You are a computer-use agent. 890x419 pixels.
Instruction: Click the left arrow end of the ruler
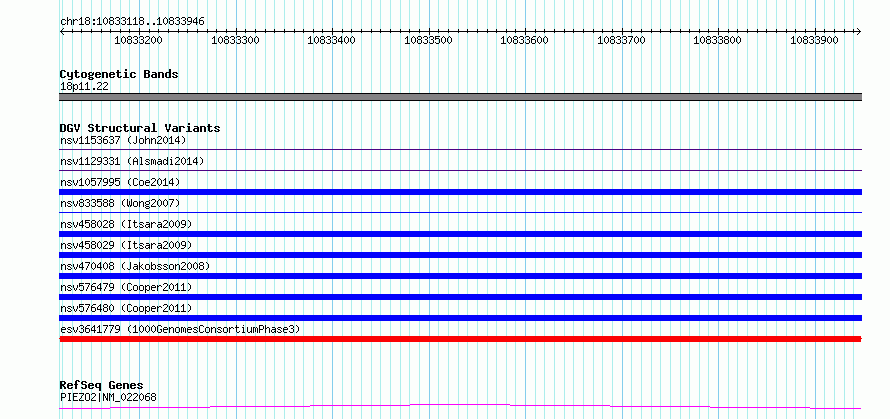pos(62,31)
